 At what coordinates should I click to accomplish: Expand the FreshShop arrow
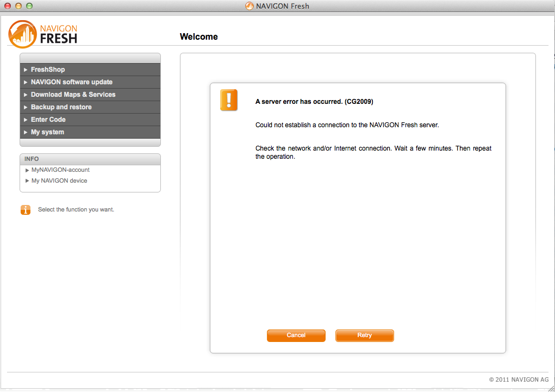click(26, 70)
